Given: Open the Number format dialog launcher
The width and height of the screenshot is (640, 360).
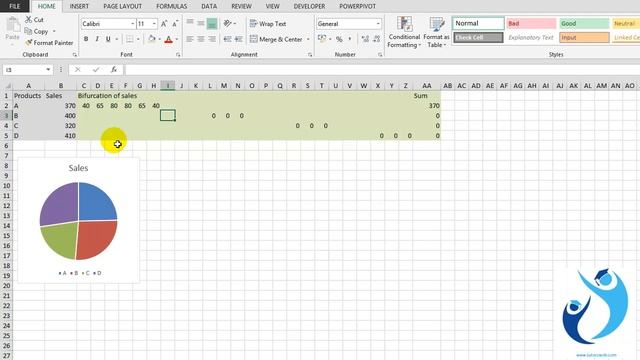Looking at the screenshot, I should pyautogui.click(x=380, y=54).
